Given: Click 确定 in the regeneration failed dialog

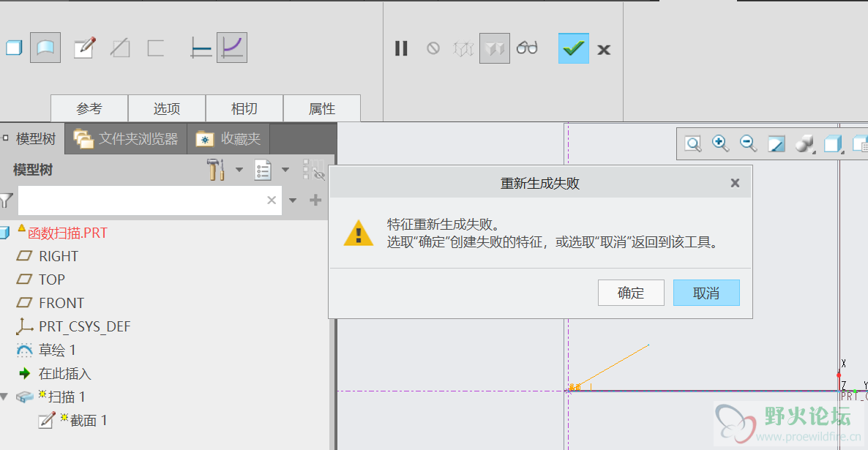Looking at the screenshot, I should 631,293.
